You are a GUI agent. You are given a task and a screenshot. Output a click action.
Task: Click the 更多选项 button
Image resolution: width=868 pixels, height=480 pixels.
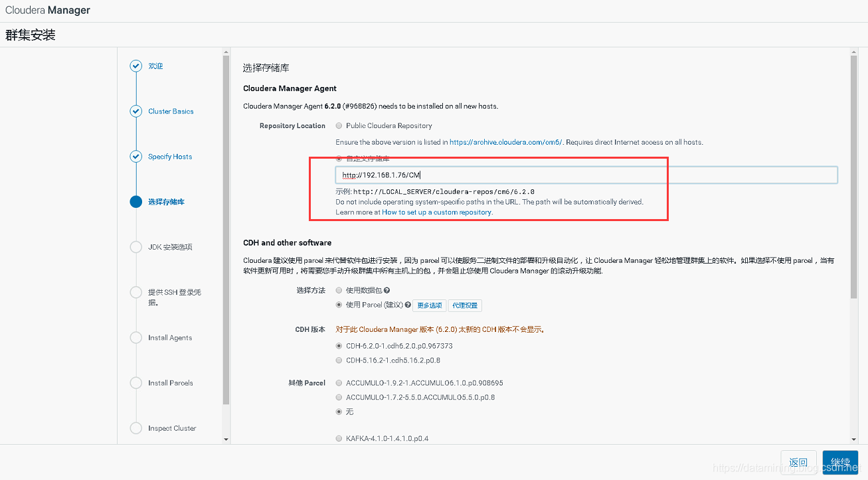click(430, 305)
